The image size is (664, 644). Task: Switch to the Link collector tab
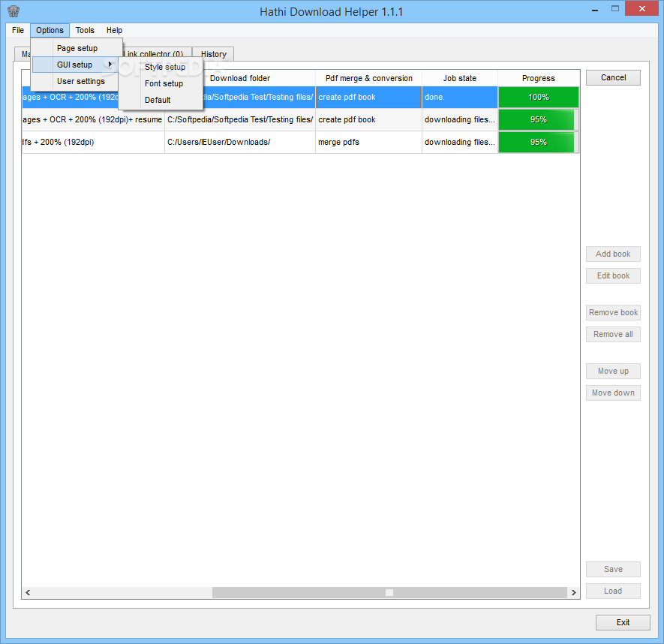pyautogui.click(x=155, y=54)
